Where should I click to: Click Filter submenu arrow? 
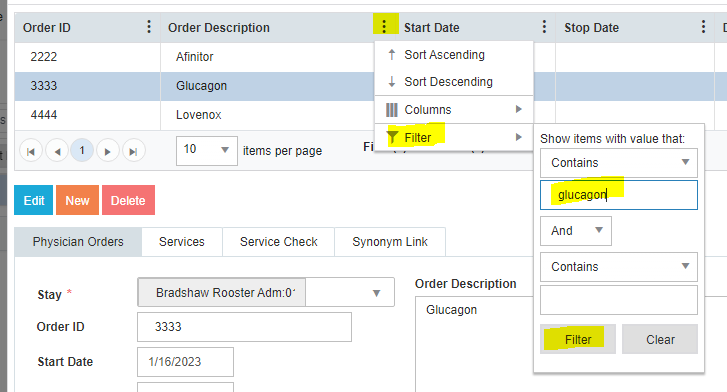point(518,137)
